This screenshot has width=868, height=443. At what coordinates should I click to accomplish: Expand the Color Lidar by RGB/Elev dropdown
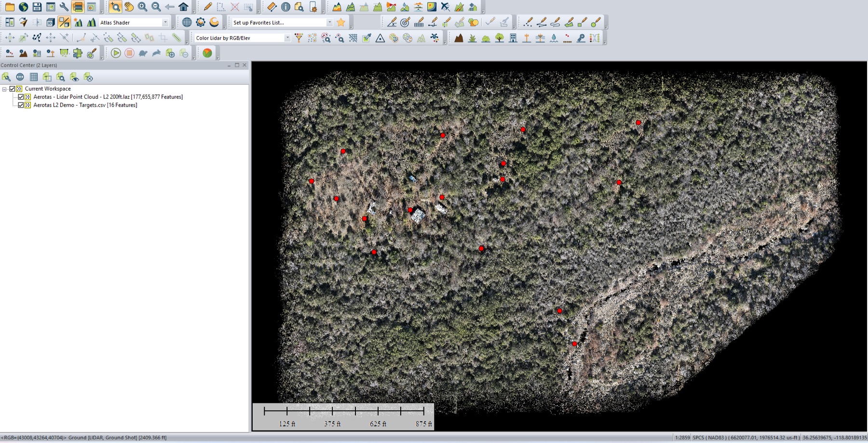click(287, 38)
